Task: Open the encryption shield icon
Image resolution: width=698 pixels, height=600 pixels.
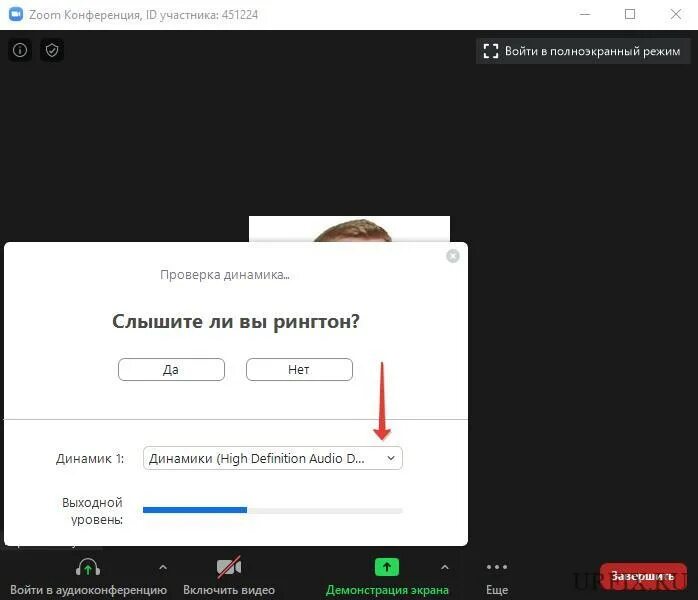Action: tap(52, 50)
